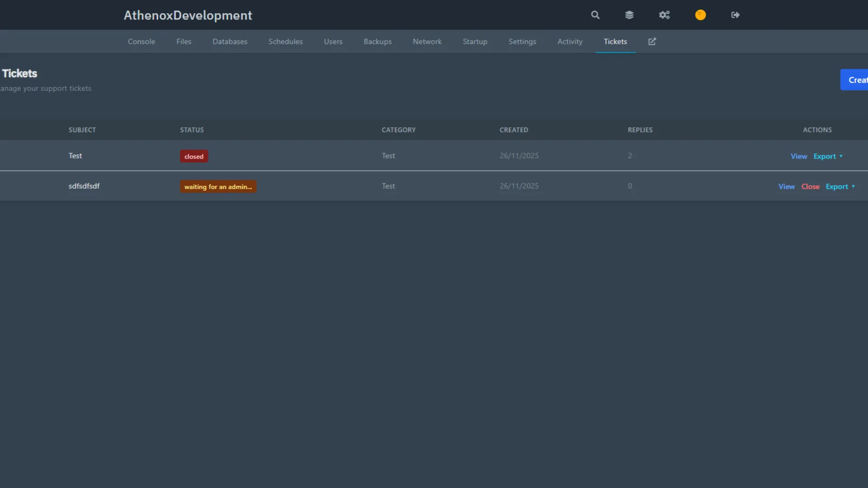Open the Files tab

point(184,42)
